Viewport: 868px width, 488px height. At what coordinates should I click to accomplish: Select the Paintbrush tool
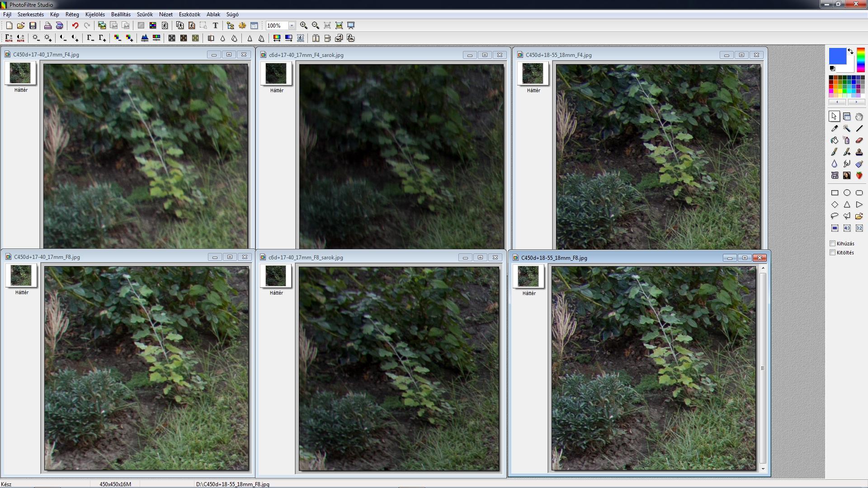[835, 152]
